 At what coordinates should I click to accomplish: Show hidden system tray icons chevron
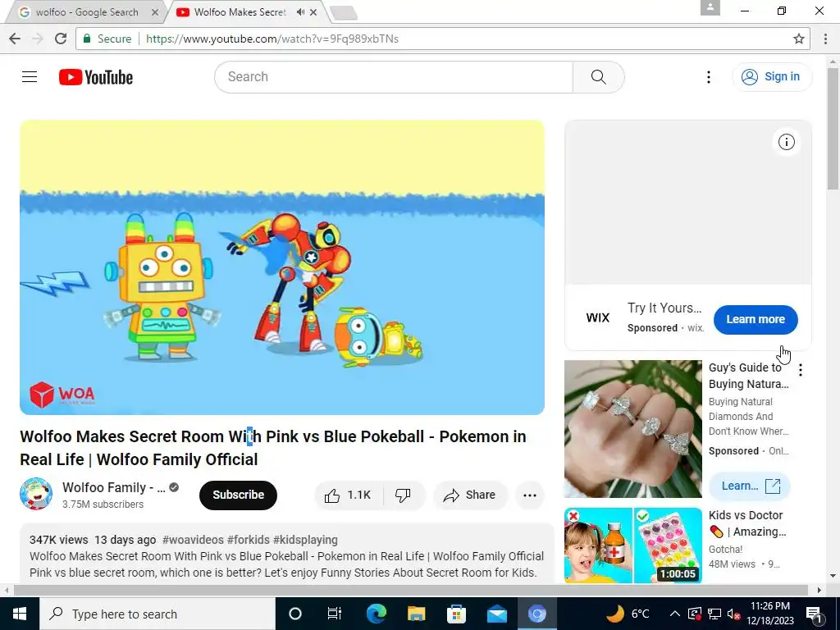point(674,614)
